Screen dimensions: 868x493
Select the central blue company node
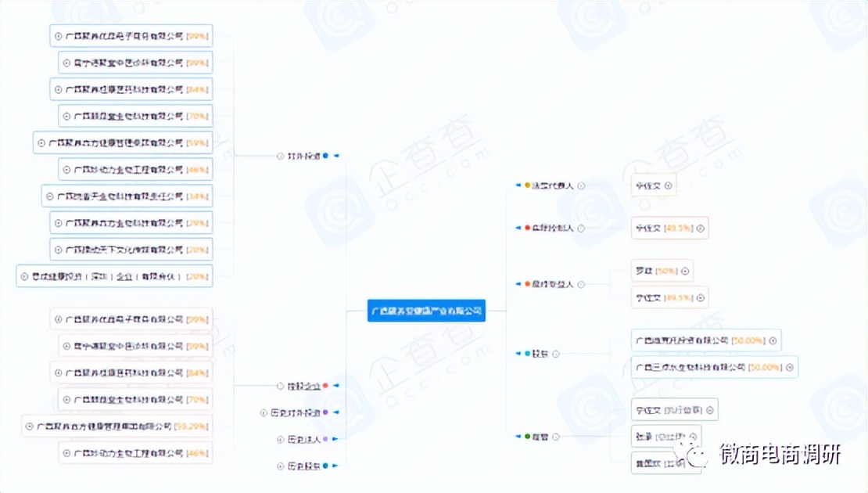429,311
